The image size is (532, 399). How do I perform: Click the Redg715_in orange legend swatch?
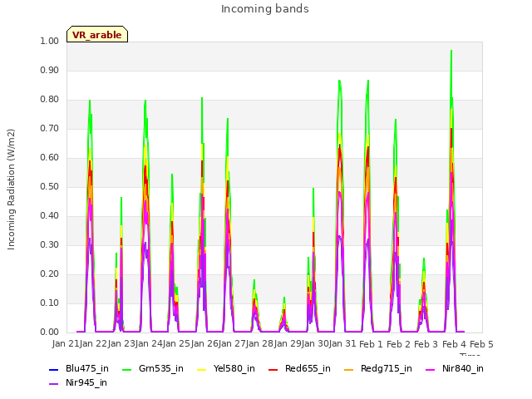click(x=349, y=369)
